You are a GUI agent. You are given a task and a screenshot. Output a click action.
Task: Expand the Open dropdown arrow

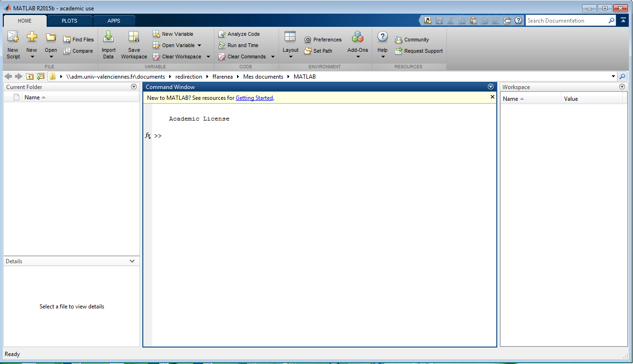pyautogui.click(x=51, y=57)
